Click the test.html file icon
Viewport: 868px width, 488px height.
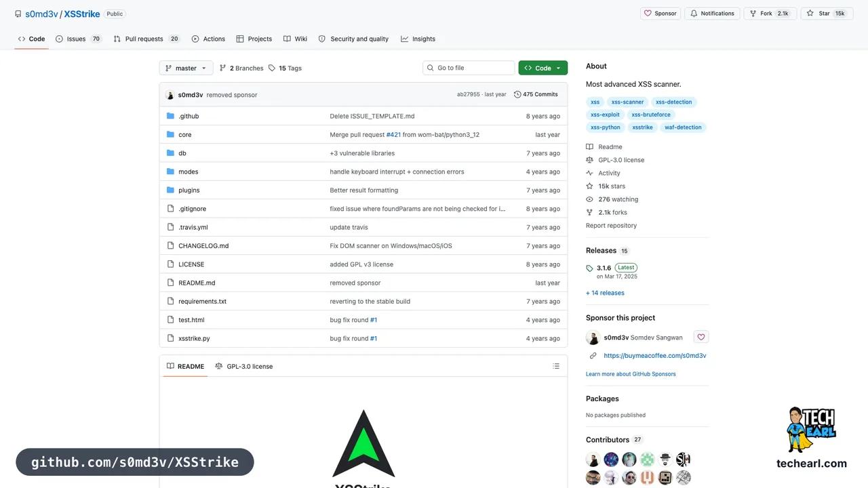(x=171, y=320)
